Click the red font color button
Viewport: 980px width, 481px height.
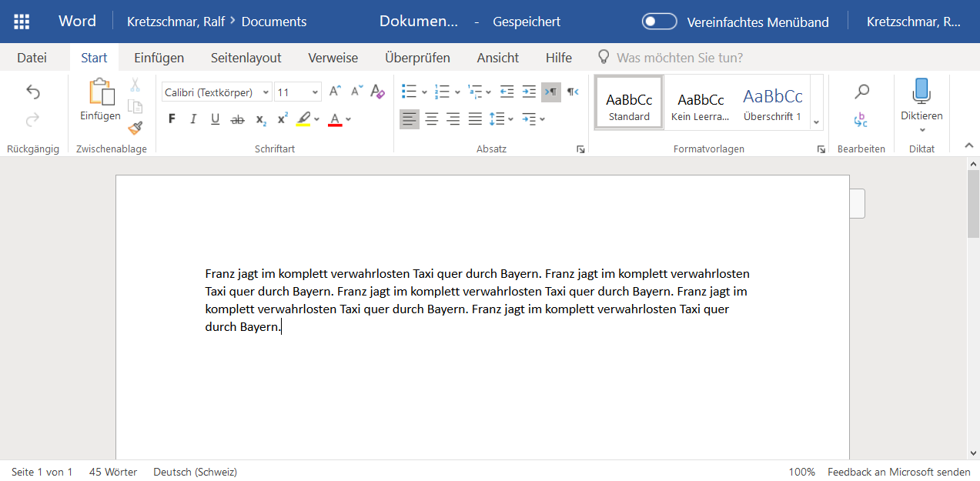pyautogui.click(x=335, y=119)
